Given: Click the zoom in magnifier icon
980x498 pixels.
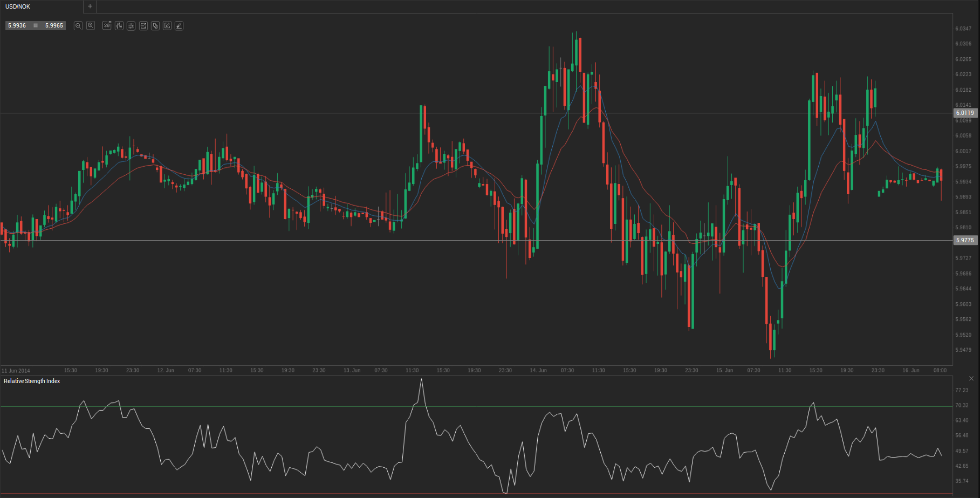Looking at the screenshot, I should 91,26.
